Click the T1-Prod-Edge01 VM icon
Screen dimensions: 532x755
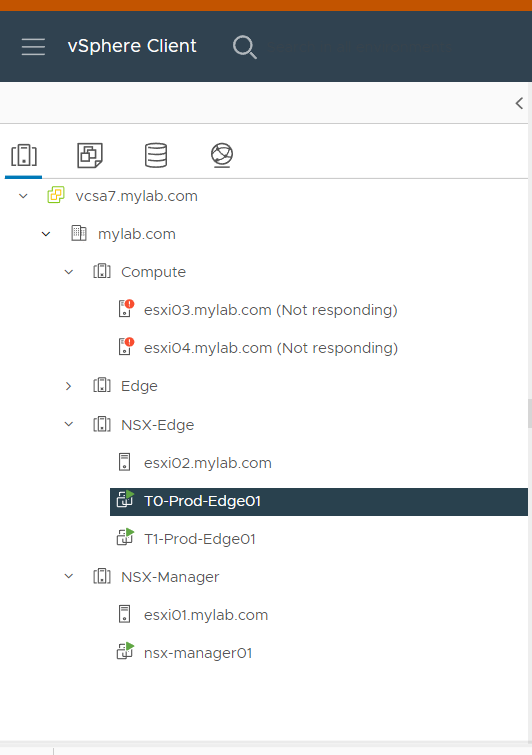125,537
